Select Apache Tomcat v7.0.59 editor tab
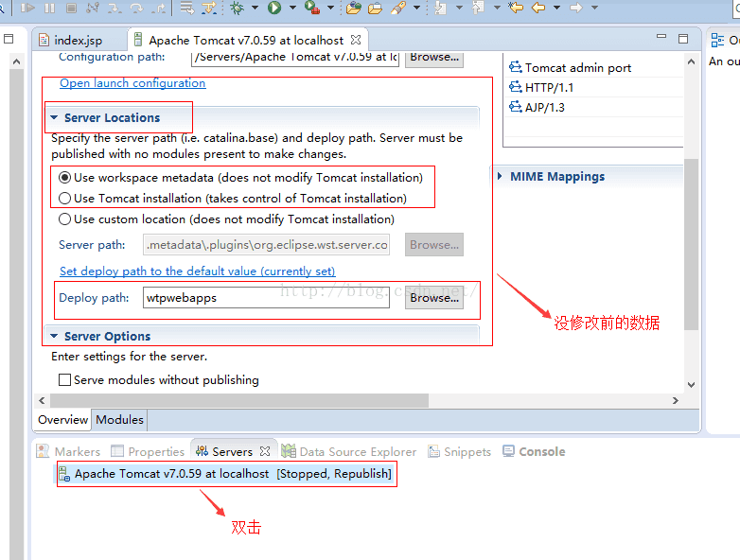The height and width of the screenshot is (560, 740). [246, 40]
